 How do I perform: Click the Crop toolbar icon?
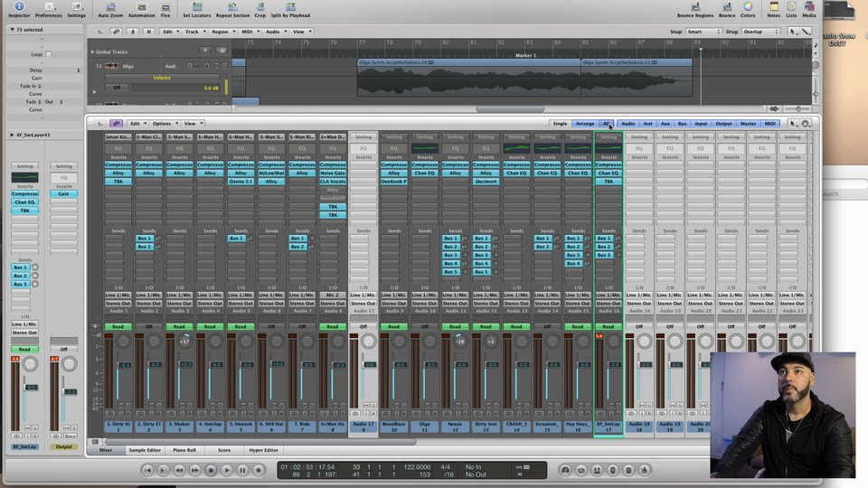tap(260, 8)
